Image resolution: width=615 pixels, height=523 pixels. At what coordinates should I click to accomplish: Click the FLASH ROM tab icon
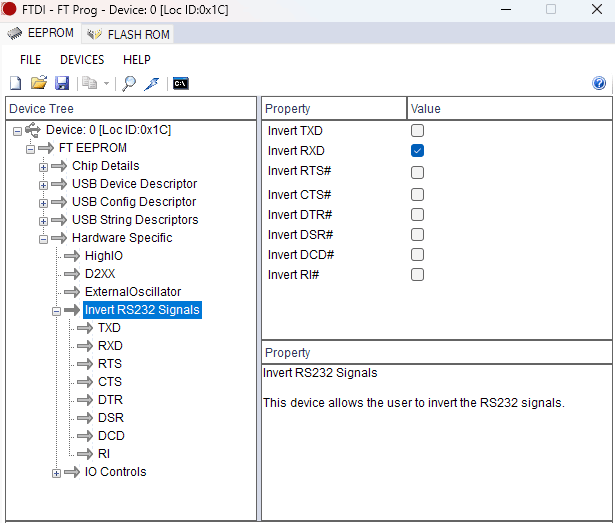(x=94, y=34)
